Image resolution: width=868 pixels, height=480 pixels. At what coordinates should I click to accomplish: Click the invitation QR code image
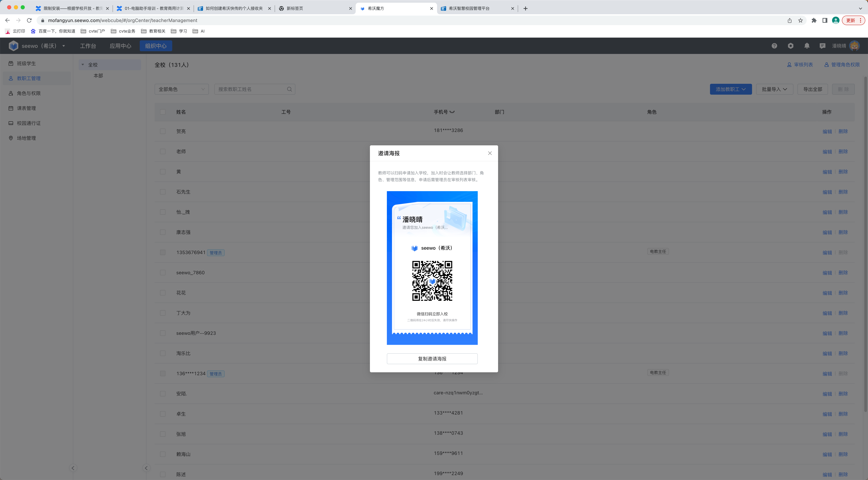point(432,280)
